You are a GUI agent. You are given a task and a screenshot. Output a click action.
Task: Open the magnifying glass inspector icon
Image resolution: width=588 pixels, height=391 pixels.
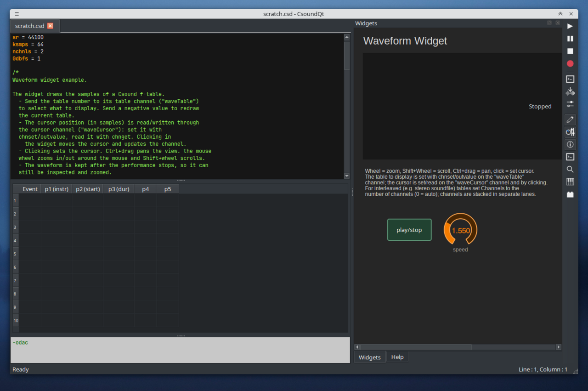570,169
